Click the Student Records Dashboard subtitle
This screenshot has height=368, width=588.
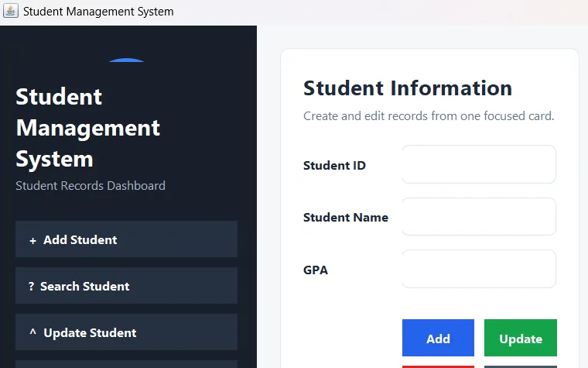91,185
